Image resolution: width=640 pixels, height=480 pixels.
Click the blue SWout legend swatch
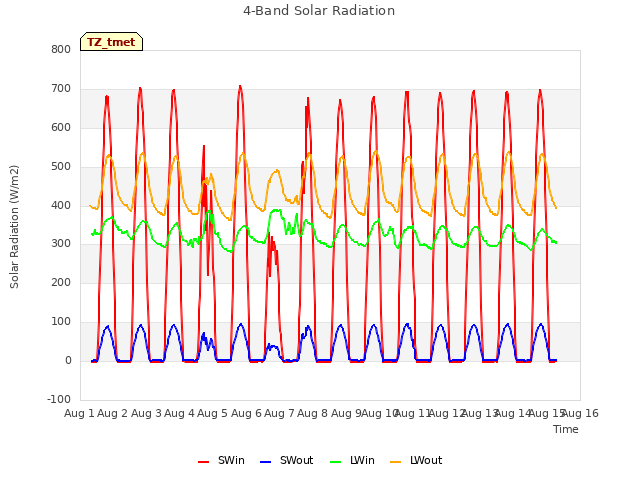[265, 462]
